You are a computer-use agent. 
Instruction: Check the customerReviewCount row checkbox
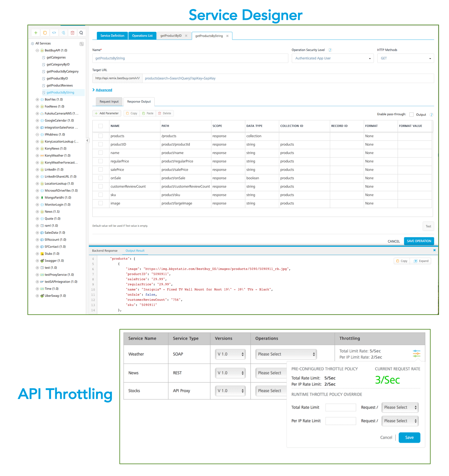coord(100,186)
